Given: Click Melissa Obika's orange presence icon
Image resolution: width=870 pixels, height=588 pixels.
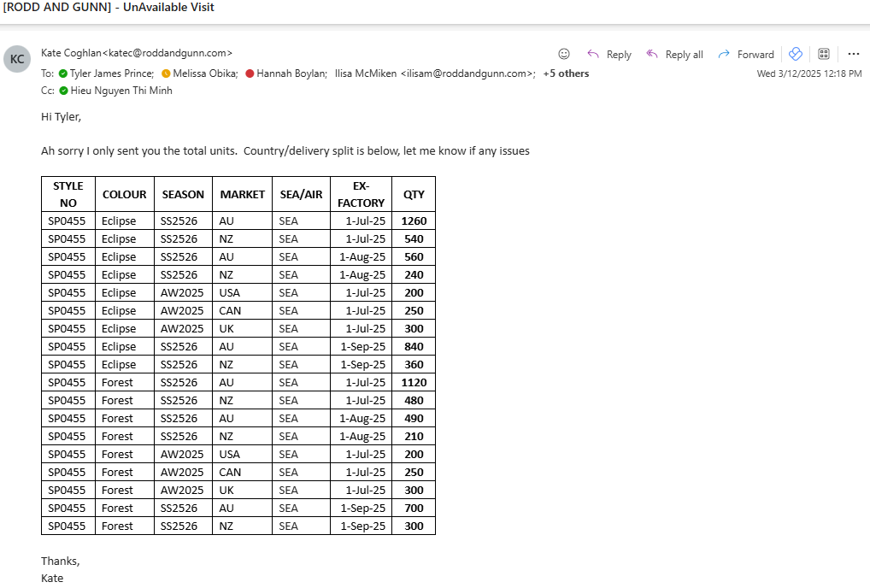Looking at the screenshot, I should [166, 73].
